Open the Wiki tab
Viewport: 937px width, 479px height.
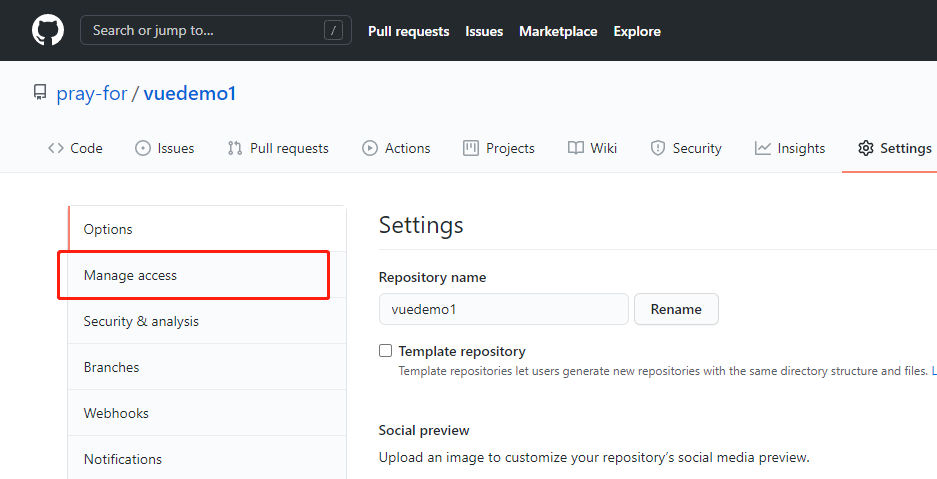603,148
